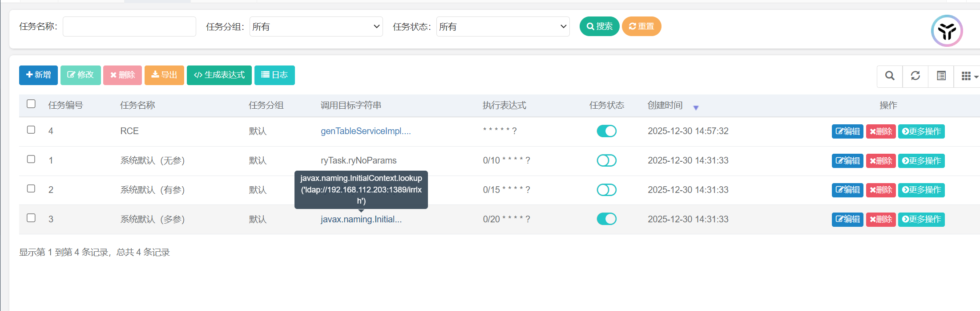Click the orange 重置 reset button
The image size is (980, 311).
(x=641, y=26)
